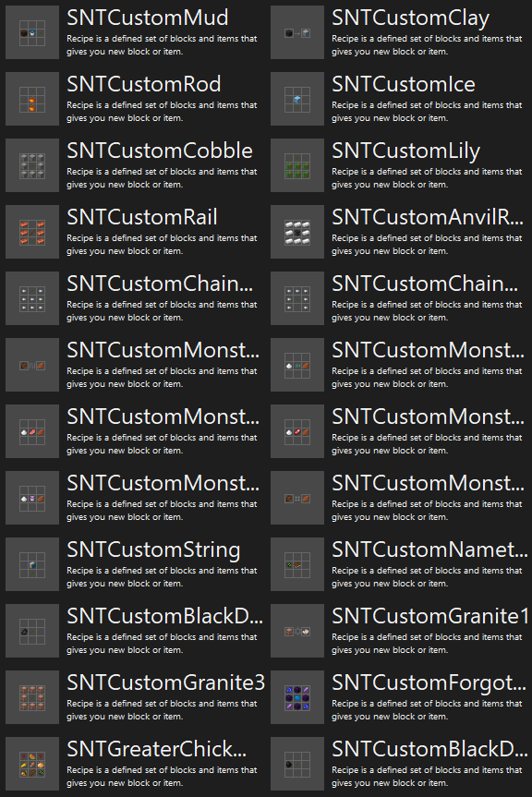Viewport: 532px width, 797px height.
Task: Click the SNTCustomGranite3 brick grid icon
Action: (x=32, y=697)
